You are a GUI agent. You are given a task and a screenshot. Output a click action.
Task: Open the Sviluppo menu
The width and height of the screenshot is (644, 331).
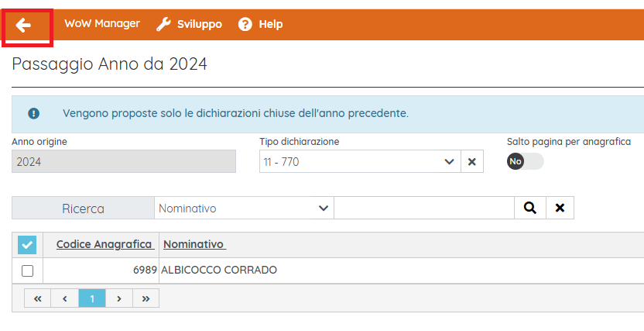[200, 24]
